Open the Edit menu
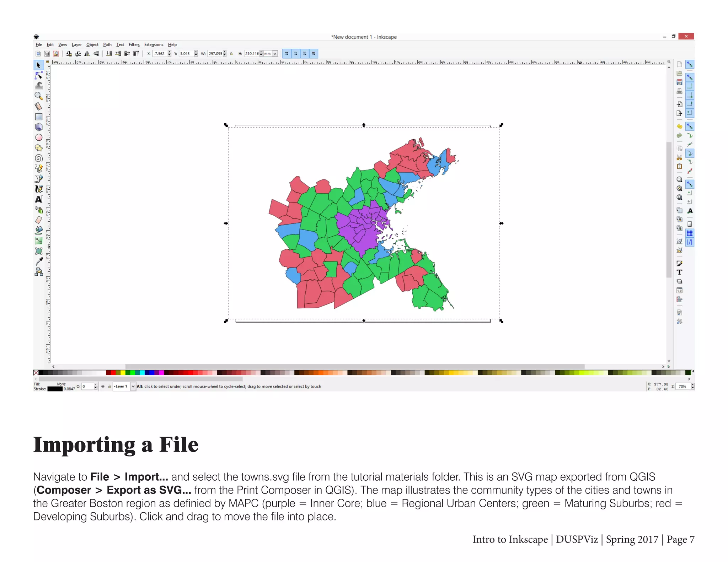Screen dimensions: 728x562 pyautogui.click(x=50, y=45)
